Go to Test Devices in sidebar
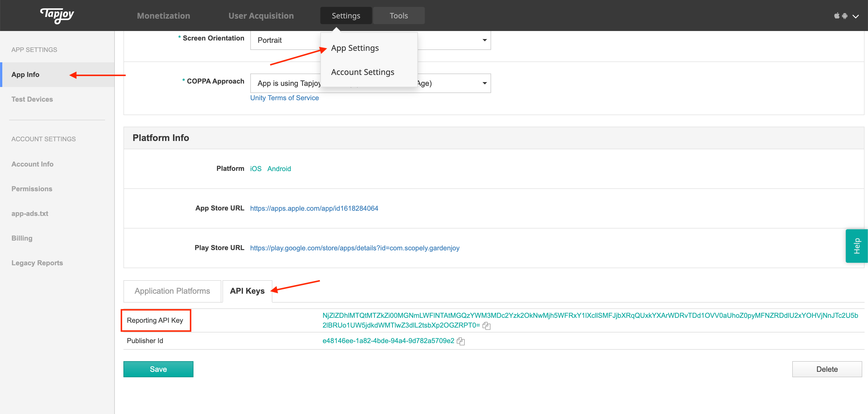Image resolution: width=868 pixels, height=414 pixels. click(x=32, y=99)
